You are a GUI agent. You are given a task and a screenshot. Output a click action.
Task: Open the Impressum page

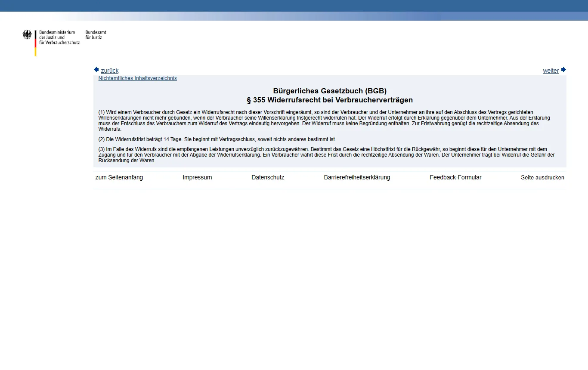click(x=197, y=177)
